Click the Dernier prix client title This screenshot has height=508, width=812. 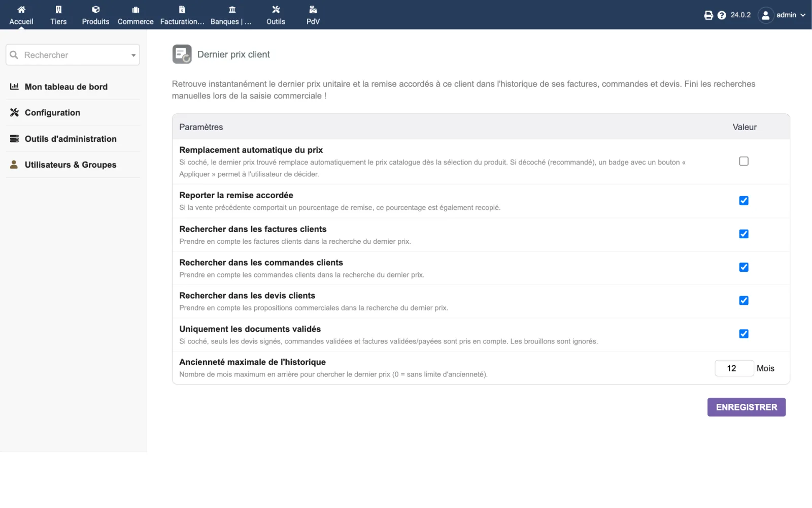[233, 54]
